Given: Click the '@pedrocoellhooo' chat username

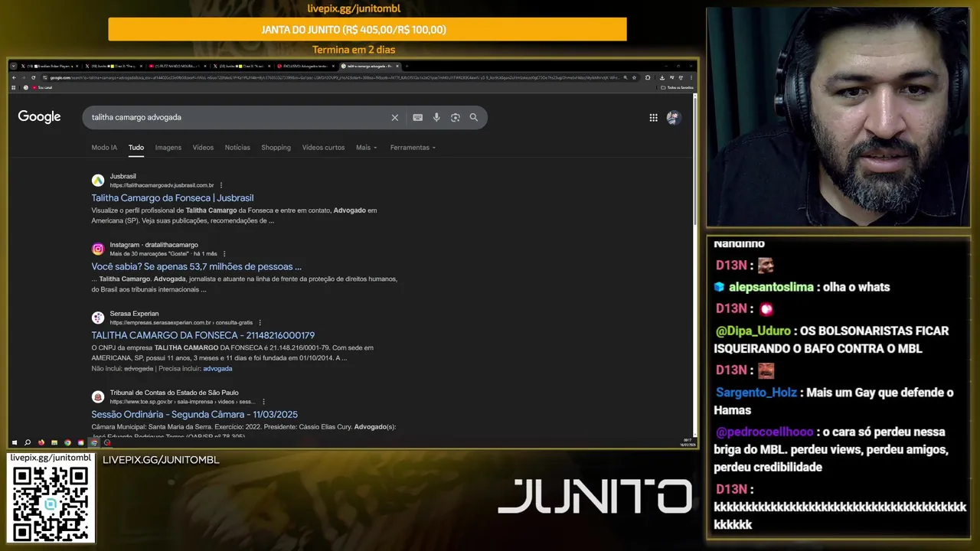Looking at the screenshot, I should pos(764,432).
